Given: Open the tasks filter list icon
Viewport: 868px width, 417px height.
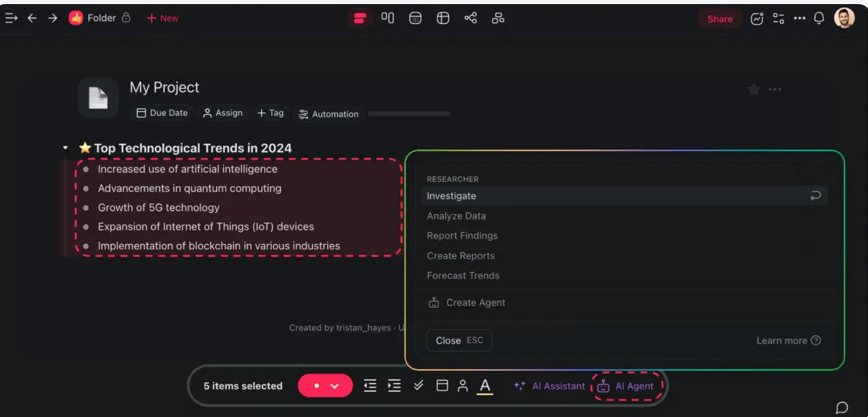Looking at the screenshot, I should point(778,19).
